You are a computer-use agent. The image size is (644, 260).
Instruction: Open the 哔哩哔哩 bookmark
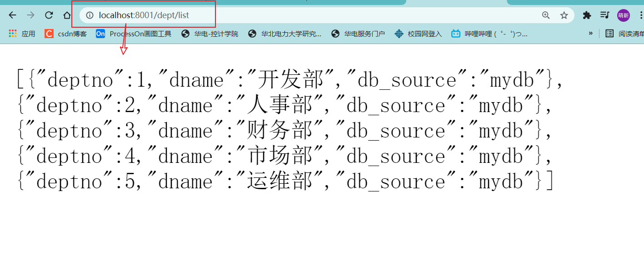point(489,34)
